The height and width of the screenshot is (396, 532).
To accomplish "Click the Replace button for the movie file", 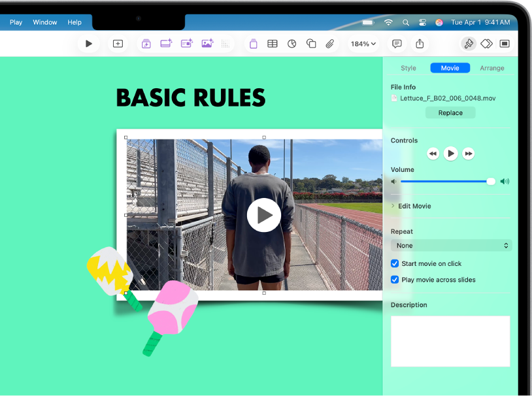I will click(x=450, y=112).
